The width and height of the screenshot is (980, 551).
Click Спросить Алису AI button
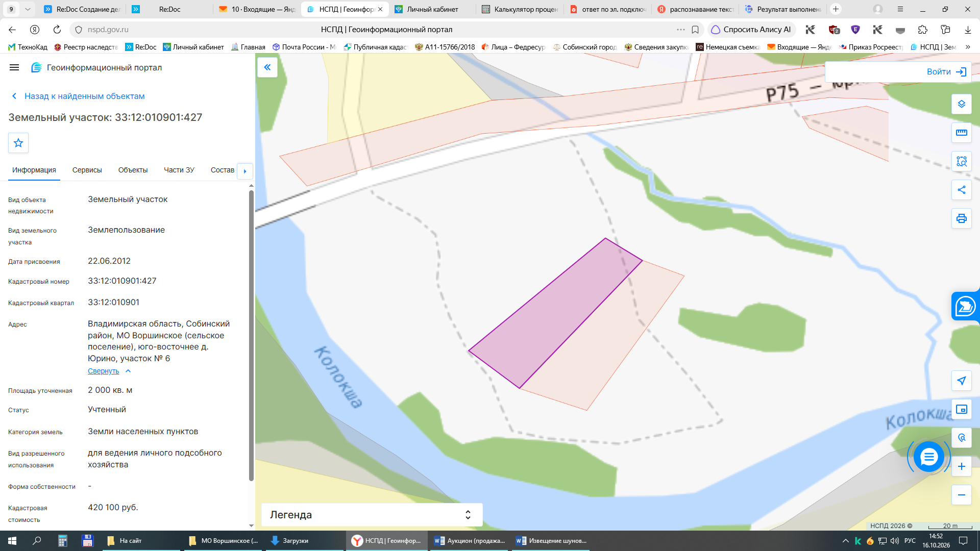(x=751, y=30)
